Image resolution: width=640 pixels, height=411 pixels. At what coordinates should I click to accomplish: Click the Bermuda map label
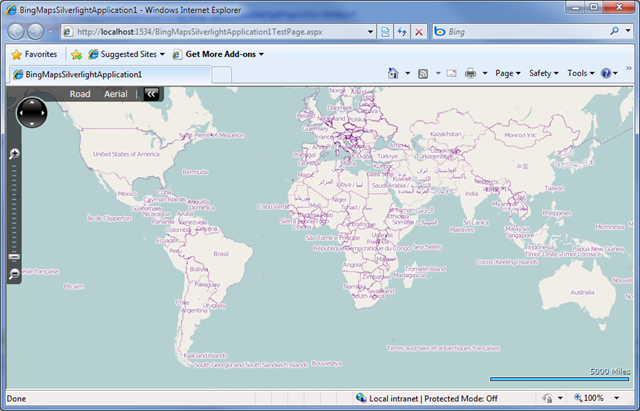tap(195, 172)
